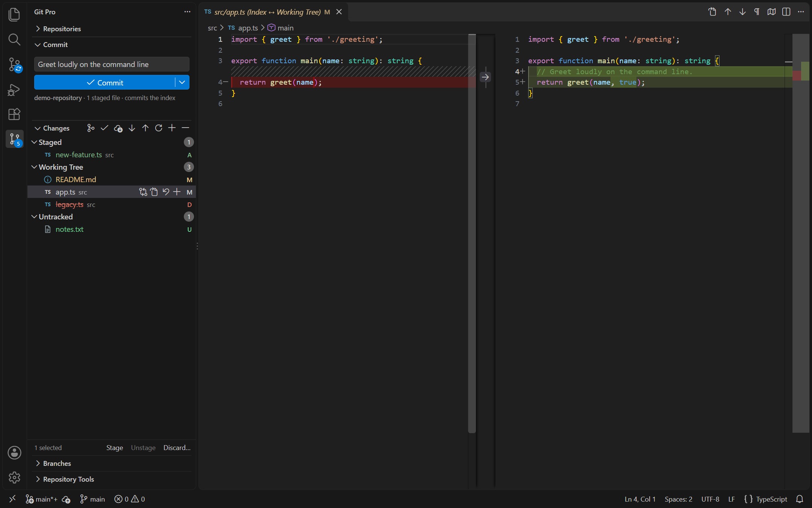Select the src/app.ts diff editor tab
The width and height of the screenshot is (812, 508).
273,12
